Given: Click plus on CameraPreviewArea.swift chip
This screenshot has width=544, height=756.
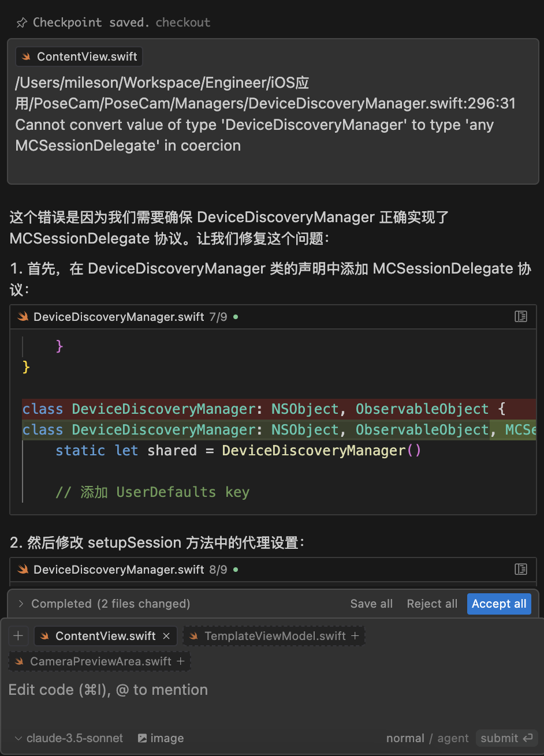Looking at the screenshot, I should [180, 661].
